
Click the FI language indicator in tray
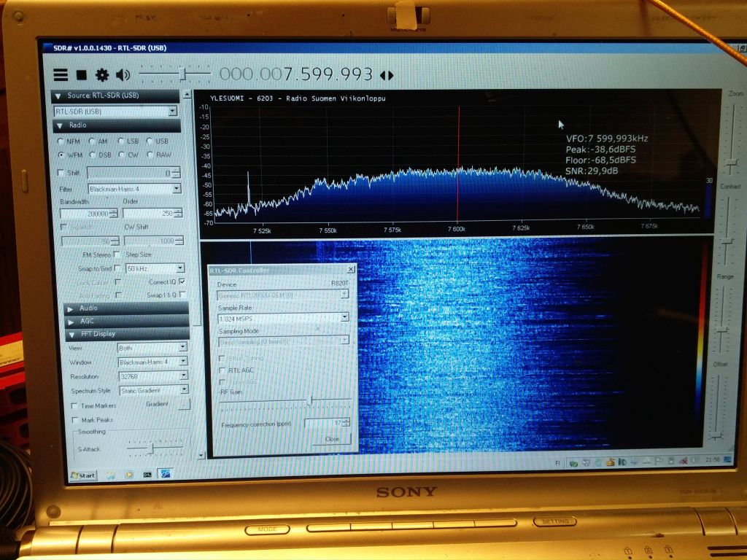click(558, 463)
